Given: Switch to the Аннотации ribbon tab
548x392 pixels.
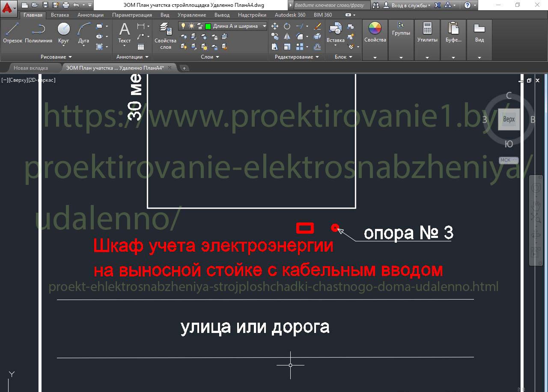Looking at the screenshot, I should pos(90,15).
